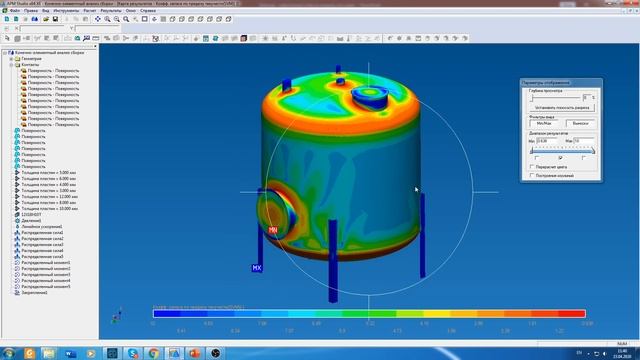Toggle the middle checked box under range slider

(560, 158)
